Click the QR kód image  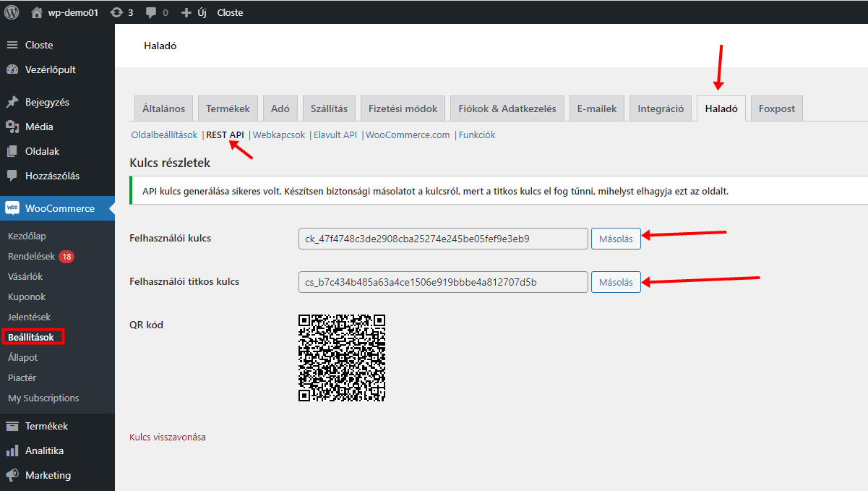(x=342, y=358)
